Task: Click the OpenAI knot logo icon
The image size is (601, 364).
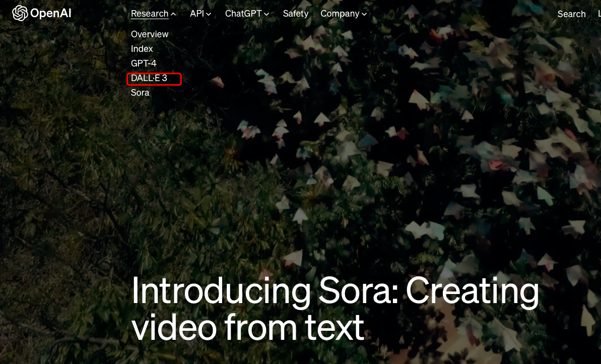Action: coord(20,13)
